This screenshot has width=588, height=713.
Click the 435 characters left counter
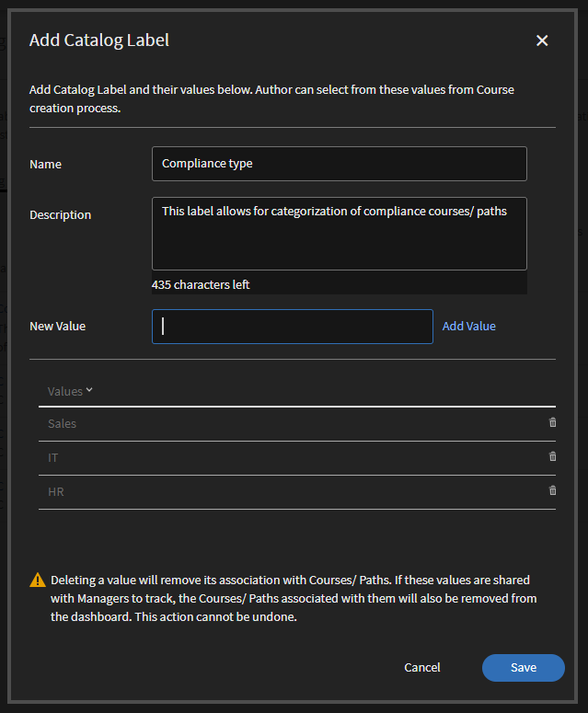point(201,285)
